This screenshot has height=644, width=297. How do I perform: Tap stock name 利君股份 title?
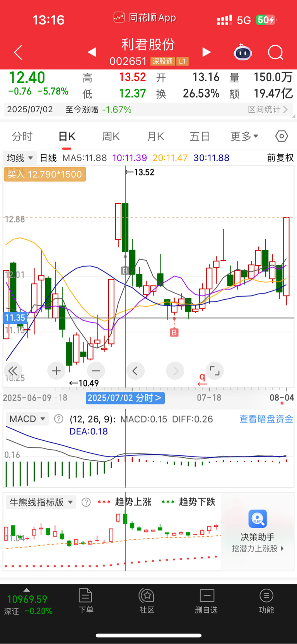pyautogui.click(x=148, y=45)
